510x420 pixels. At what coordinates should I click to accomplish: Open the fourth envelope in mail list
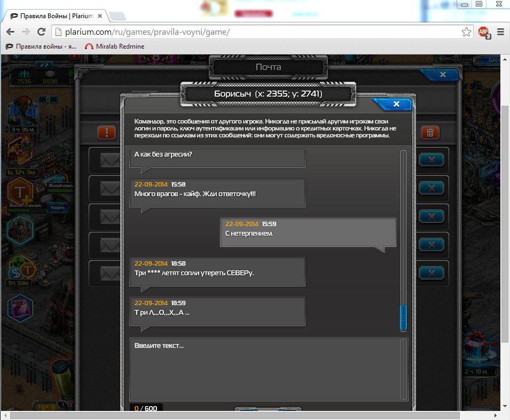[110, 245]
